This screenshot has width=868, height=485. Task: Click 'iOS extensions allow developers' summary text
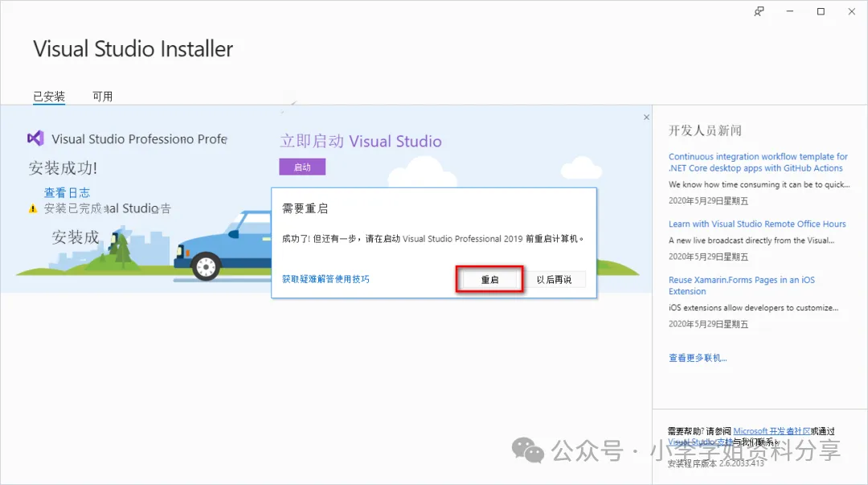(x=753, y=307)
